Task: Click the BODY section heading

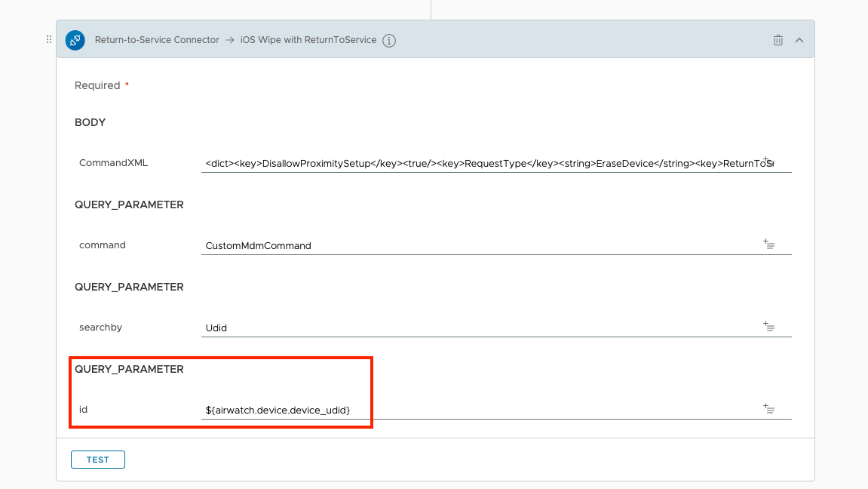Action: (90, 122)
